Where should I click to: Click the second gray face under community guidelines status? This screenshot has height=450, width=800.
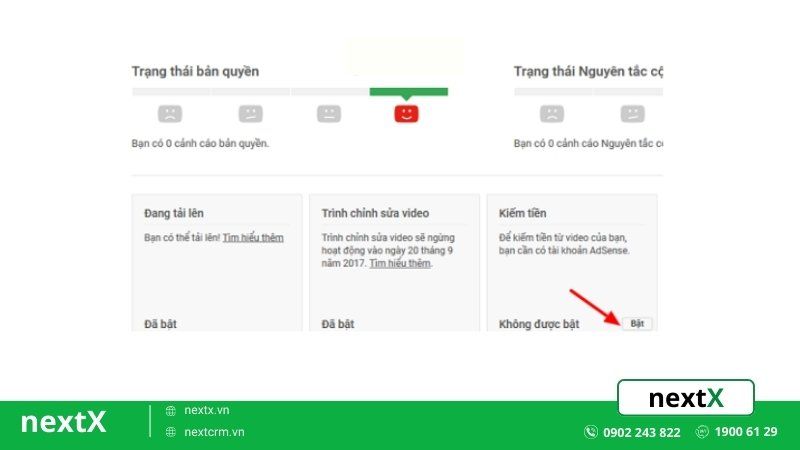(633, 113)
